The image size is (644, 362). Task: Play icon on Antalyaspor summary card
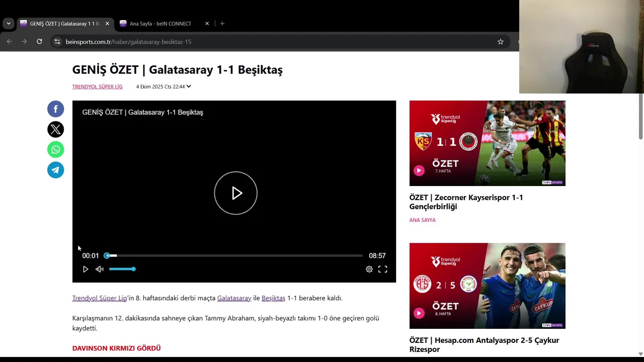(419, 313)
